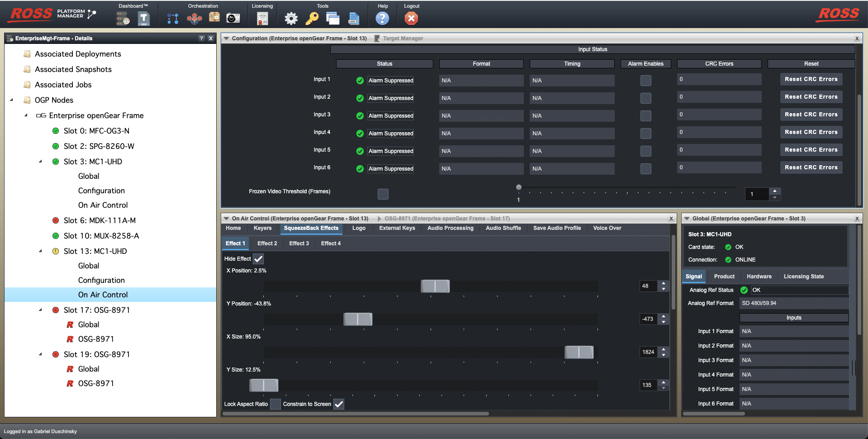Open the Orchestration workflow diagram icon
This screenshot has width=868, height=439.
[x=173, y=18]
